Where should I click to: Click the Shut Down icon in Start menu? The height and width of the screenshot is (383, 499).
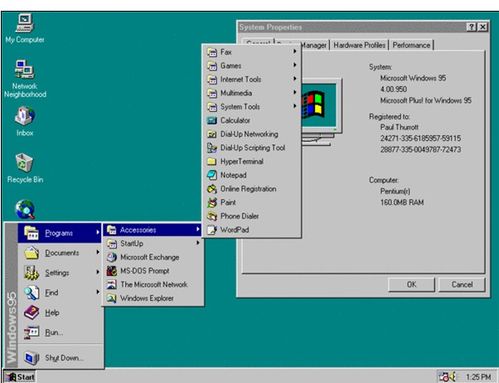click(32, 358)
